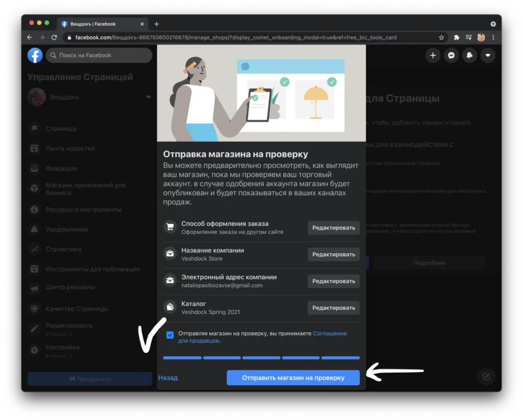Click the cube icon beside Магазин приложений
The height and width of the screenshot is (420, 523).
click(34, 189)
